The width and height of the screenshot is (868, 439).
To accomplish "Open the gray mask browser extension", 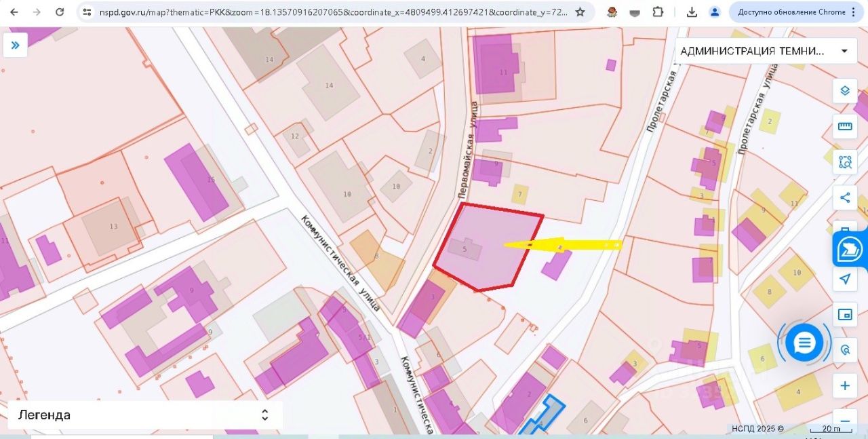I will [635, 12].
